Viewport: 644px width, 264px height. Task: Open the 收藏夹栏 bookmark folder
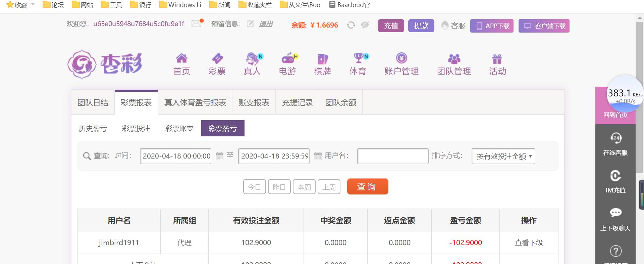[x=255, y=5]
